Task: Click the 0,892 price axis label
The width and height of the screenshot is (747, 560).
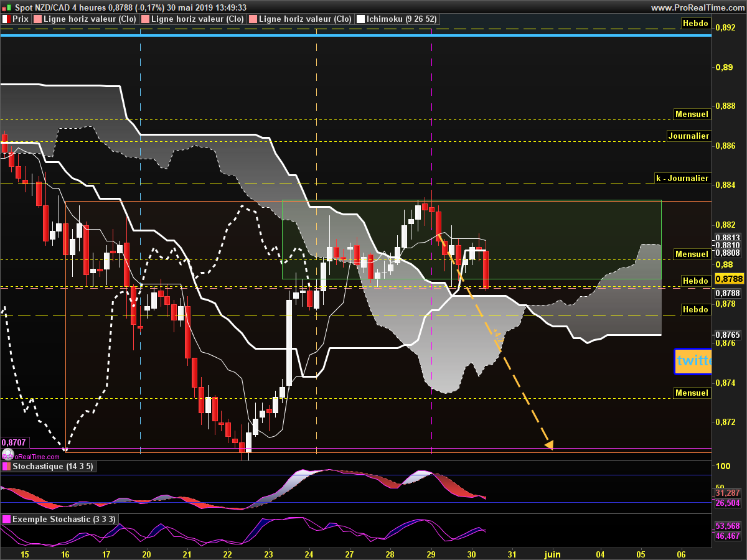Action: click(x=726, y=27)
